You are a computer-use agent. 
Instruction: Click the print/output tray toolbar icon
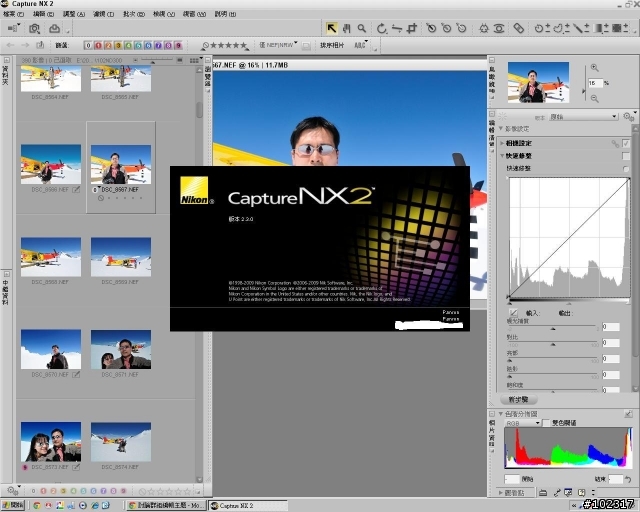point(54,28)
